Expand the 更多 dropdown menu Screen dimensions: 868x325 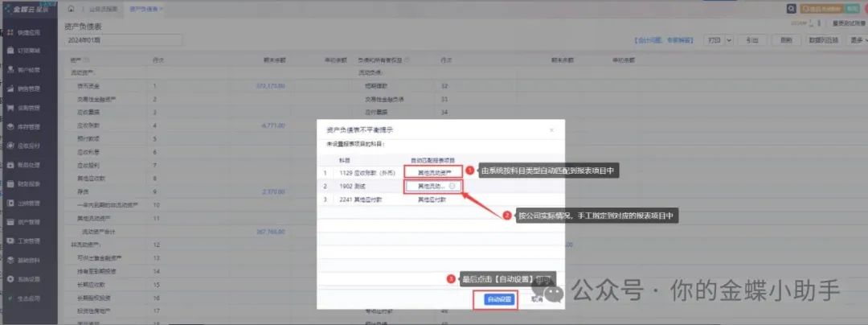[x=856, y=39]
